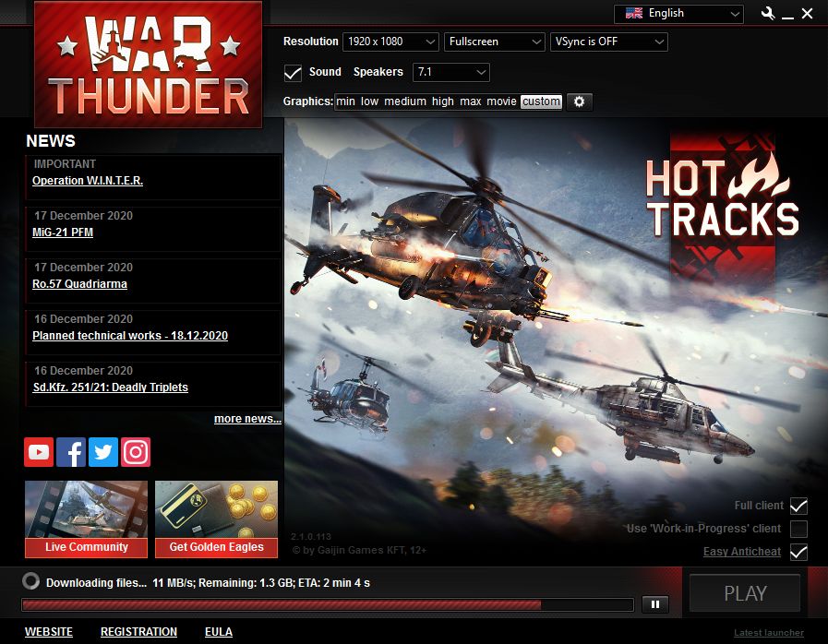Screen dimensions: 828x644
Task: Open the YouTube social icon
Action: point(39,452)
